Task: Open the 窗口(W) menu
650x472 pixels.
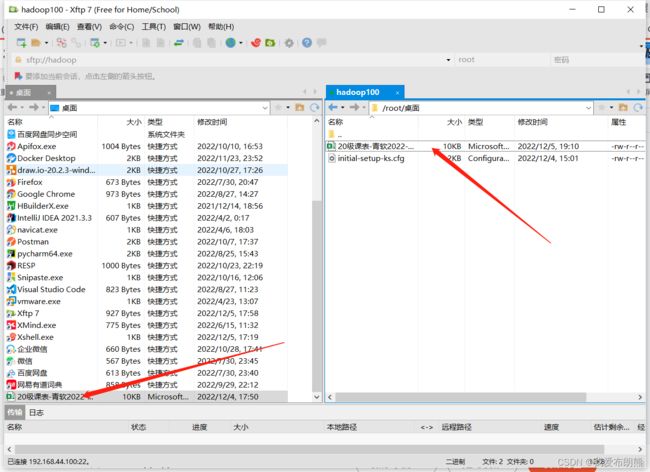Action: click(187, 27)
